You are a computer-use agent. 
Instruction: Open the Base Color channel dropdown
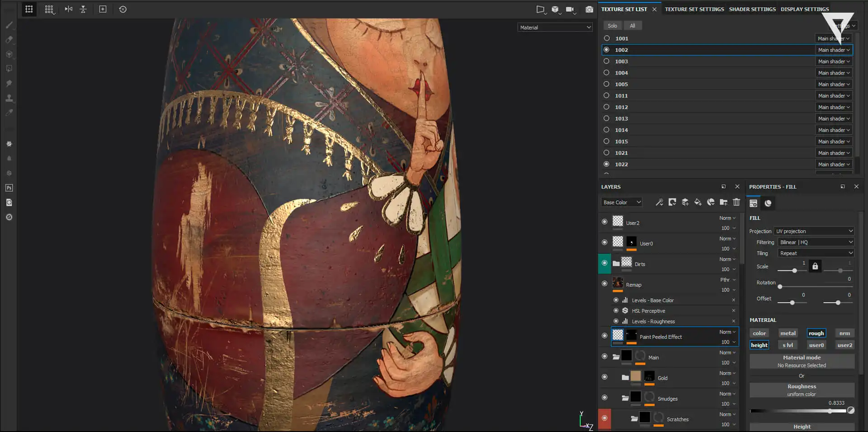(622, 202)
